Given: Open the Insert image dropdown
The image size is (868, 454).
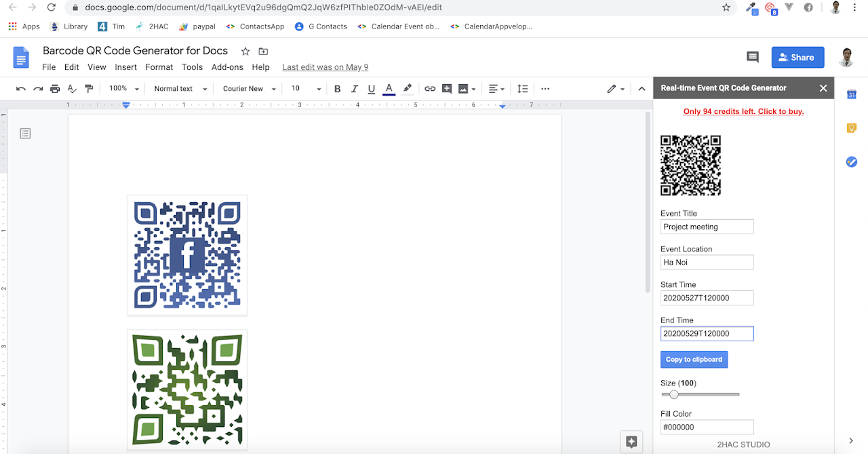Looking at the screenshot, I should pyautogui.click(x=465, y=89).
